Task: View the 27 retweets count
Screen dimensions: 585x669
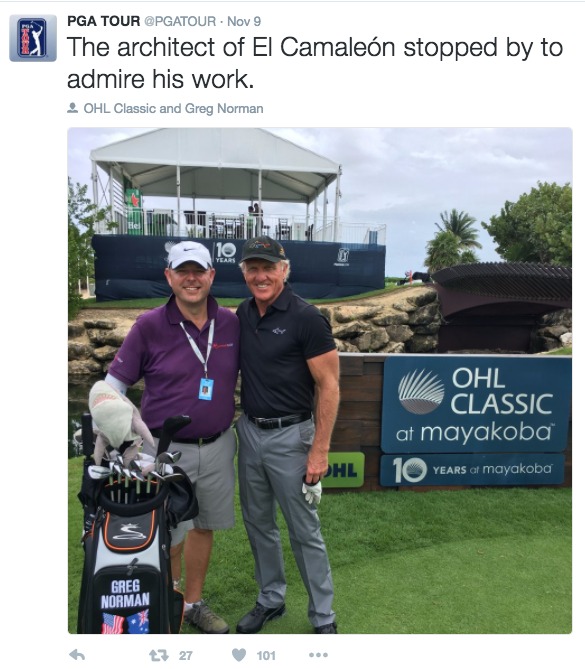Action: 186,655
